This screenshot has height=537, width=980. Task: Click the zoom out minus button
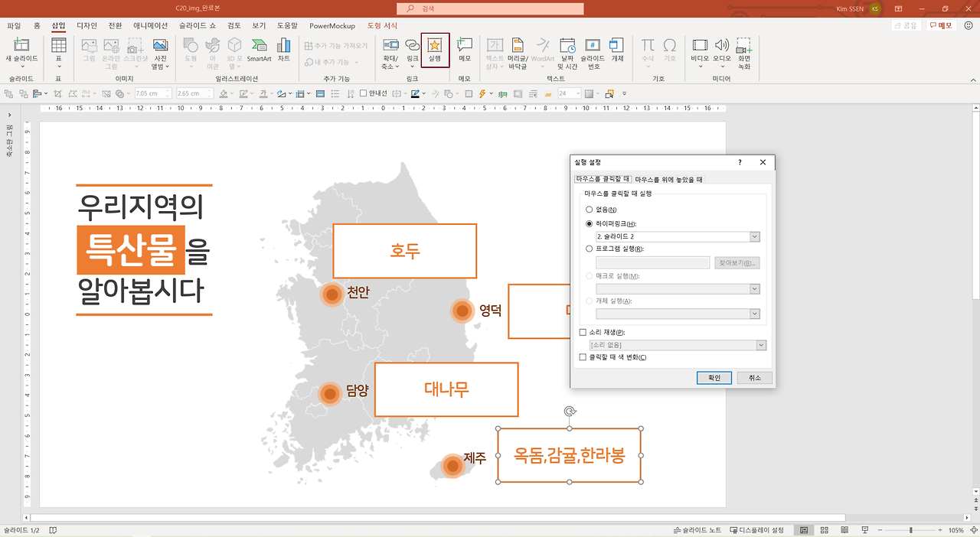click(x=881, y=530)
